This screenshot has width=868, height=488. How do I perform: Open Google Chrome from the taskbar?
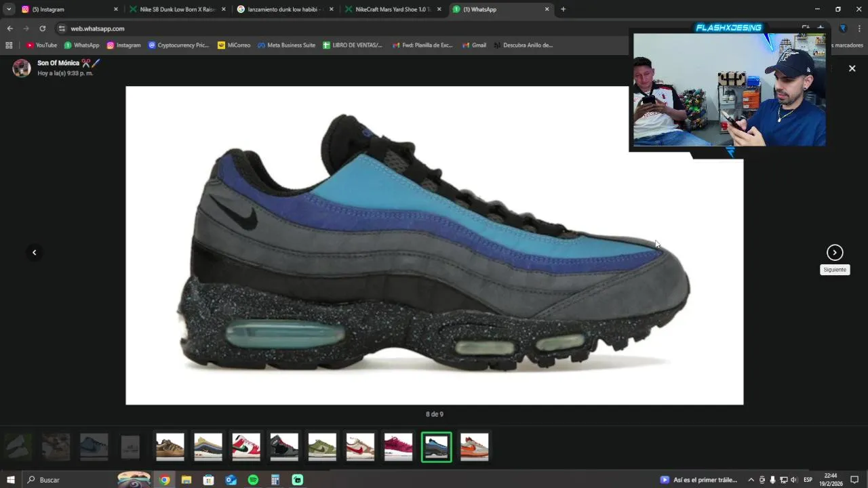pos(164,480)
